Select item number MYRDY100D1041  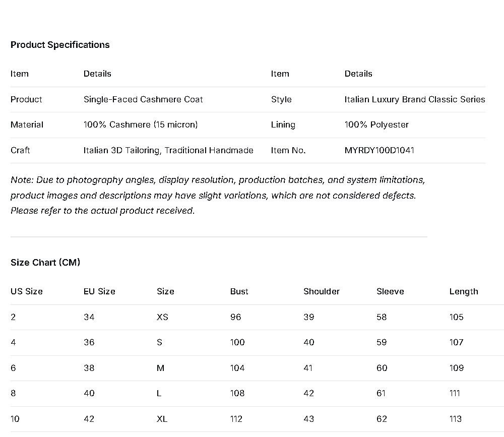(x=379, y=150)
